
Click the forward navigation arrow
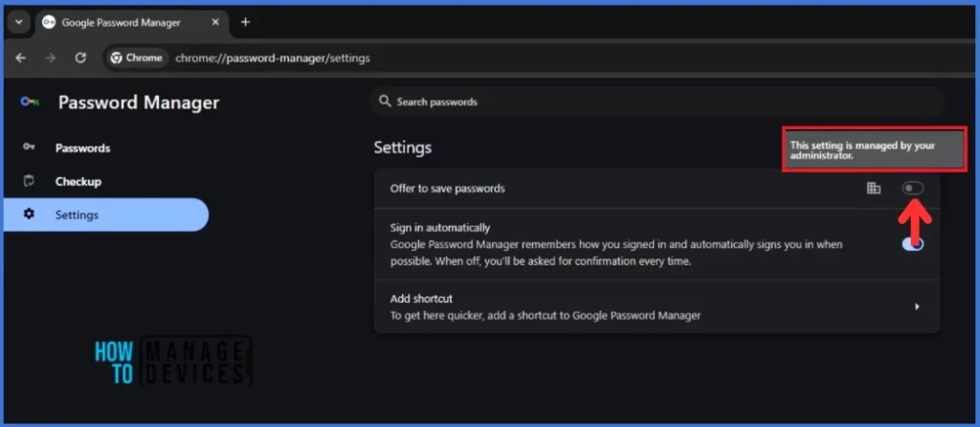51,58
